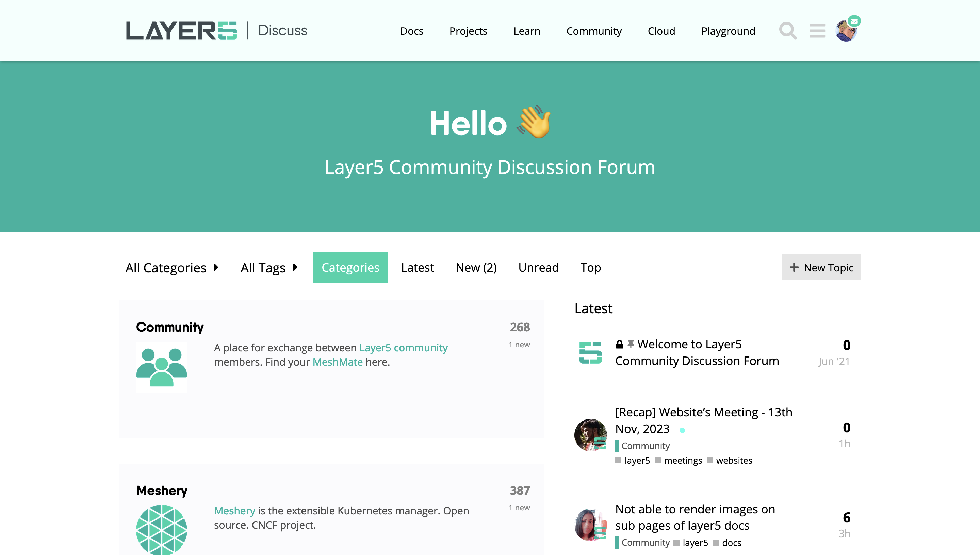This screenshot has width=980, height=555.
Task: Click the Meshery hexagon category icon
Action: [161, 530]
